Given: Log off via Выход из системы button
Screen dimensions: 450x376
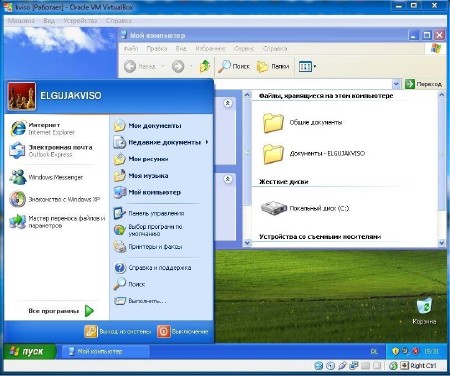Looking at the screenshot, I should coord(117,332).
